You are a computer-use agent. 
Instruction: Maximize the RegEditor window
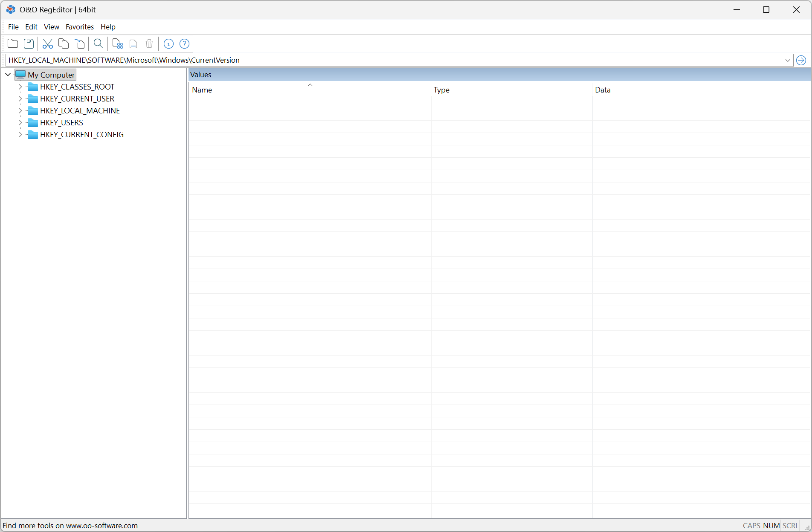pos(766,9)
